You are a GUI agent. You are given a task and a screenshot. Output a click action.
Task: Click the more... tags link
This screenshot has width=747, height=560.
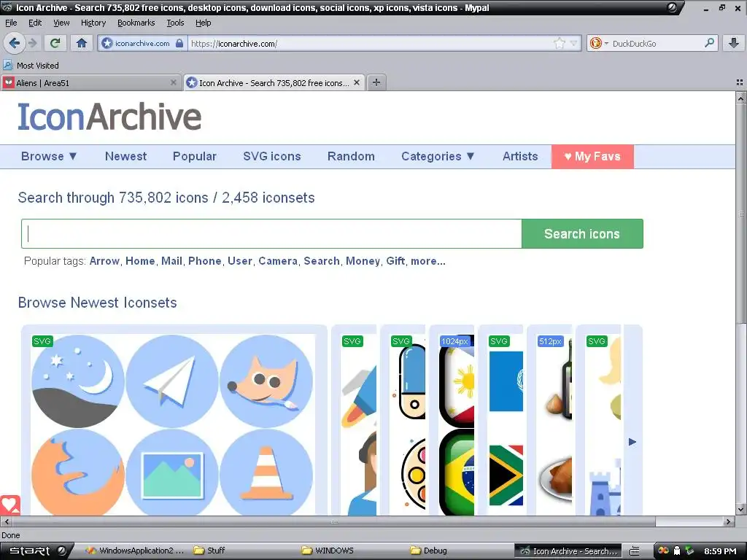(x=427, y=261)
